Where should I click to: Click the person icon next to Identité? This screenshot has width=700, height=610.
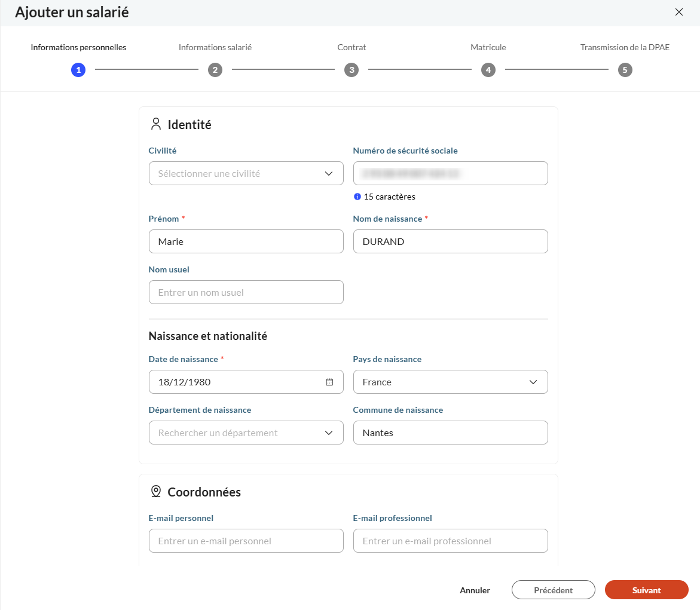tap(156, 124)
